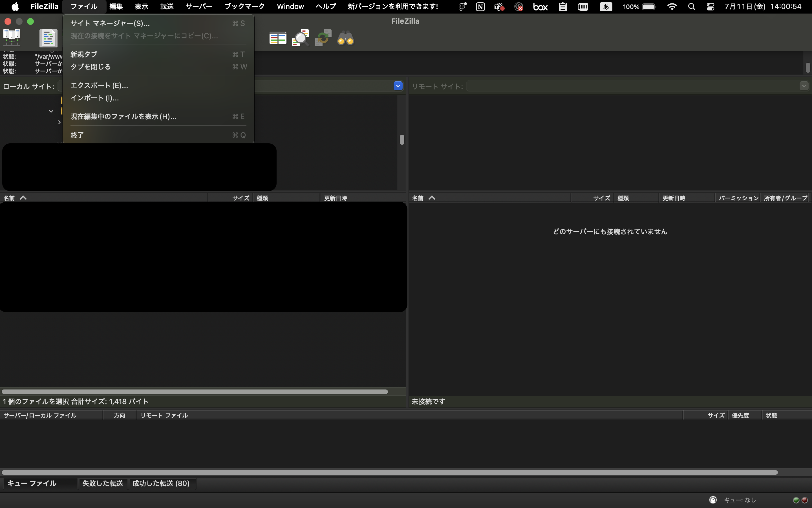Screen dimensions: 812x508
Task: Open the filename filters magnifier icon
Action: (300, 38)
